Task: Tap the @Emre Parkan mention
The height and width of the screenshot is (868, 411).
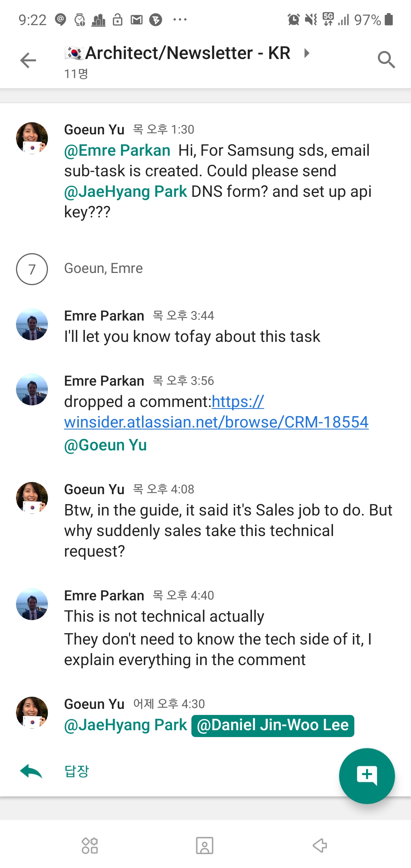Action: [x=117, y=150]
